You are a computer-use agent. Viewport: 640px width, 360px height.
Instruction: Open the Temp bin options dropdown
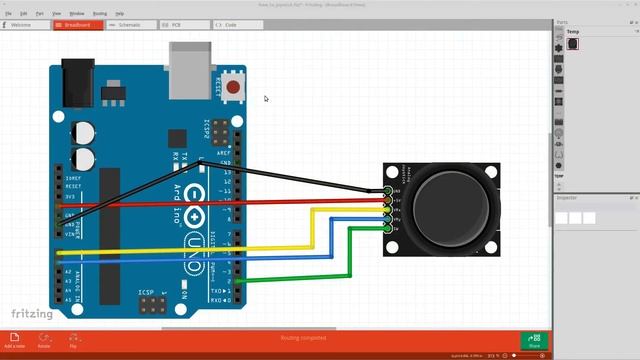(x=636, y=31)
